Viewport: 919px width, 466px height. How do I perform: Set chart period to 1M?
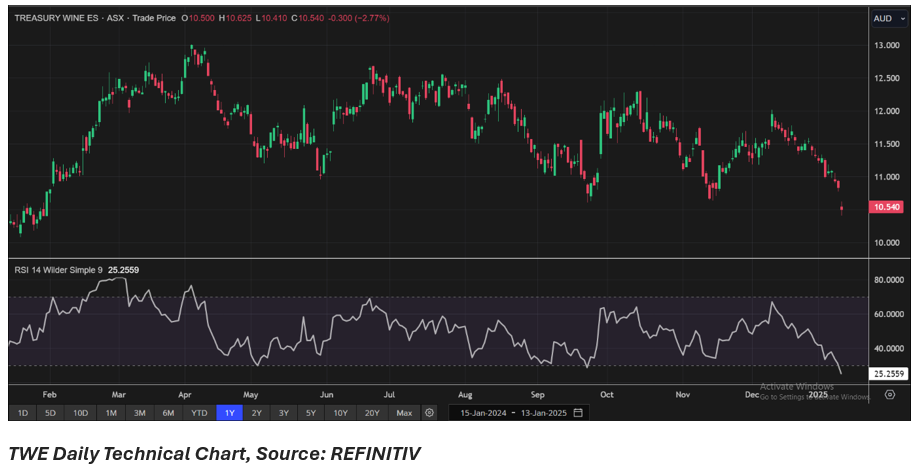tap(111, 412)
